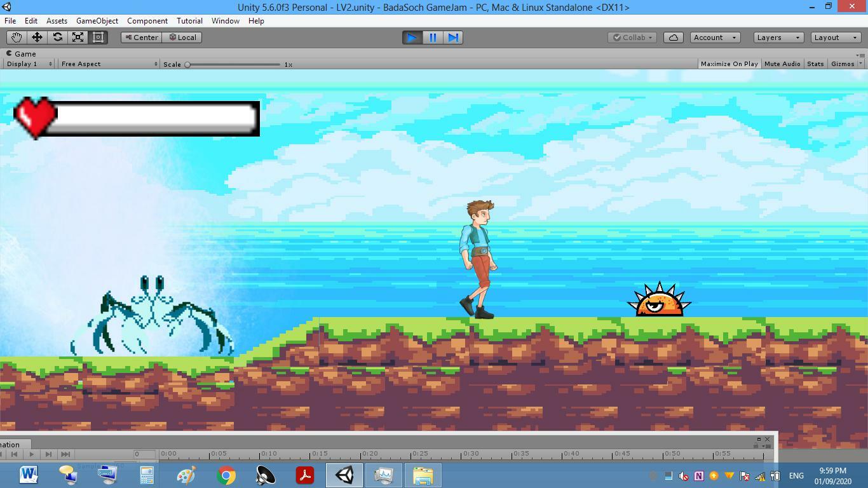This screenshot has width=868, height=488.
Task: Open Google Chrome from the taskbar
Action: pos(226,475)
